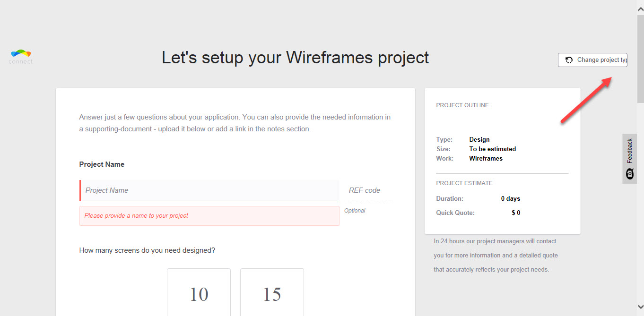Click the 'Let's setup your Wireframes project' heading
This screenshot has width=644, height=316.
[296, 58]
